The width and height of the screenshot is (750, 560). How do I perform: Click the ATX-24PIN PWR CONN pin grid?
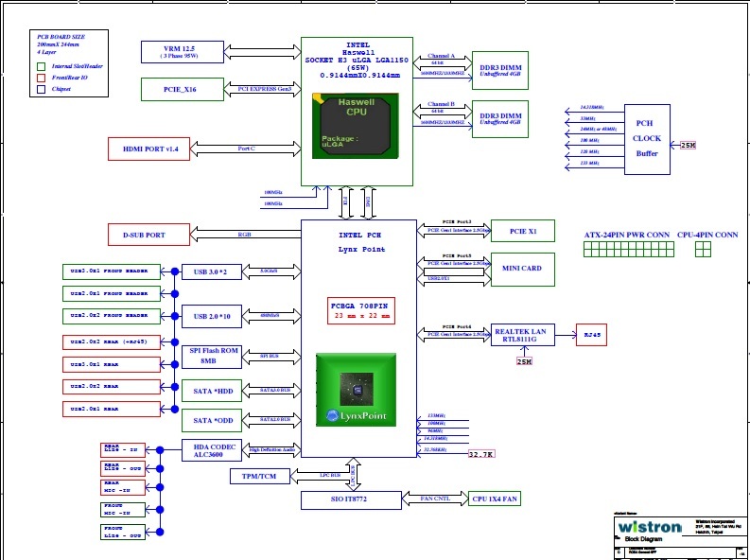point(629,249)
